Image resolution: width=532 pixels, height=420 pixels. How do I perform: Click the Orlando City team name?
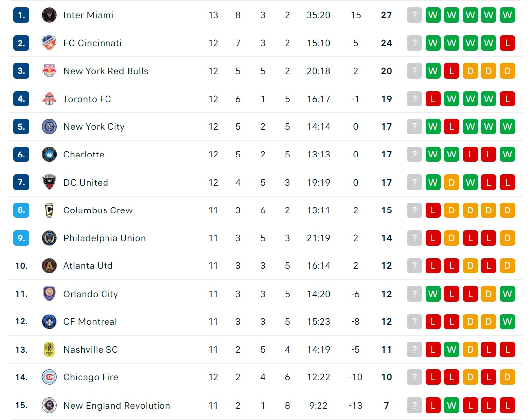[x=91, y=294]
